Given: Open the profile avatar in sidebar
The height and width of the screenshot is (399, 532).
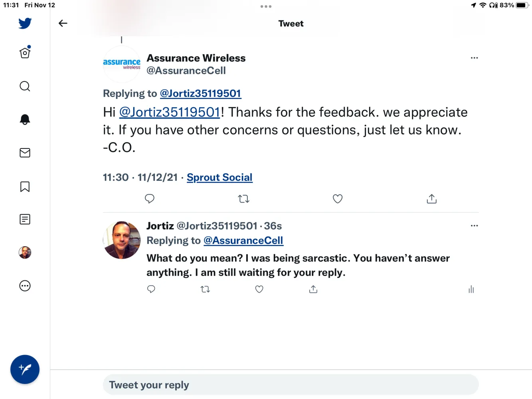Looking at the screenshot, I should point(25,253).
